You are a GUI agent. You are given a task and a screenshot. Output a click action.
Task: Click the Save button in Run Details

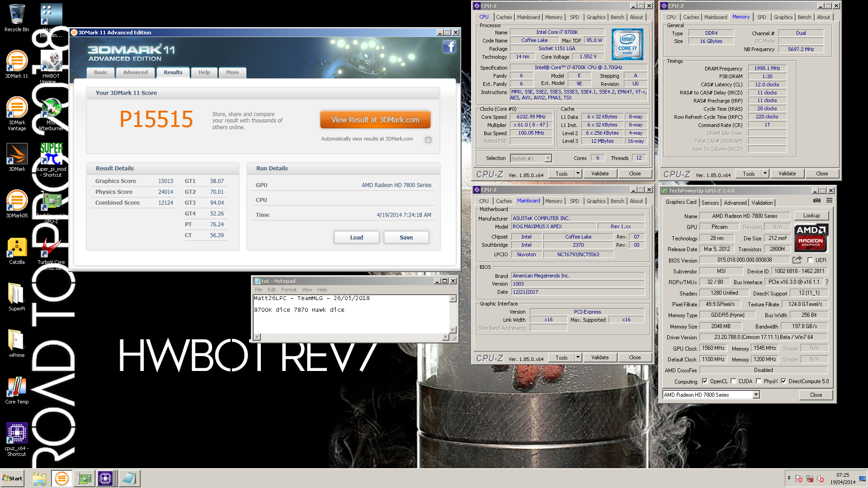point(406,237)
